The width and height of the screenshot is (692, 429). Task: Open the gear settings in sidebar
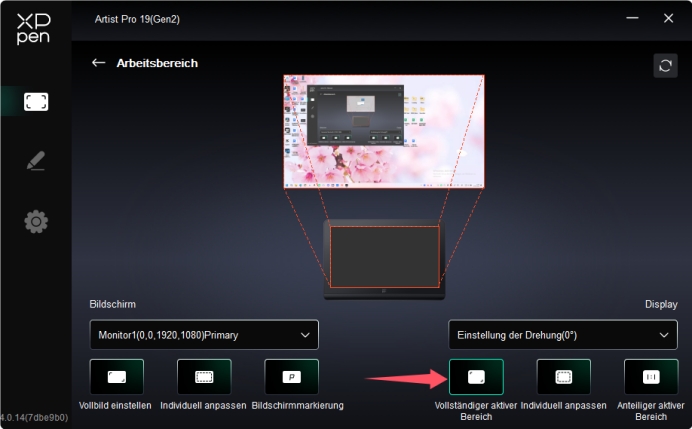pyautogui.click(x=36, y=222)
